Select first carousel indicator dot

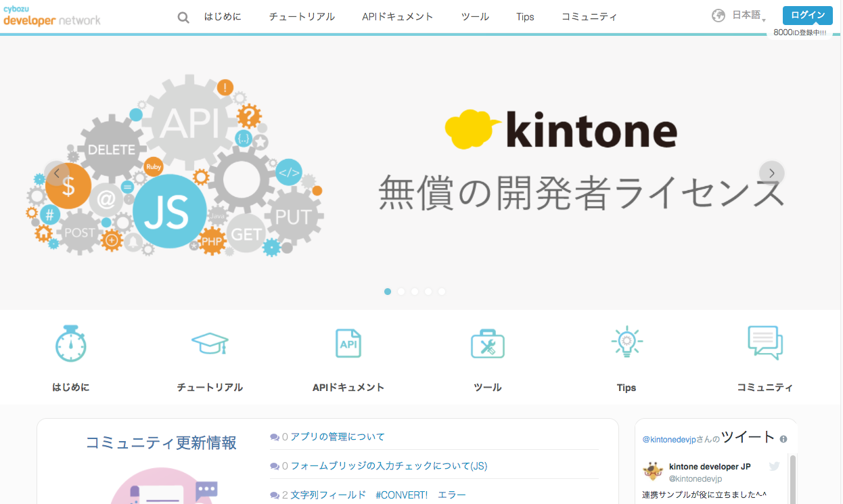[388, 292]
